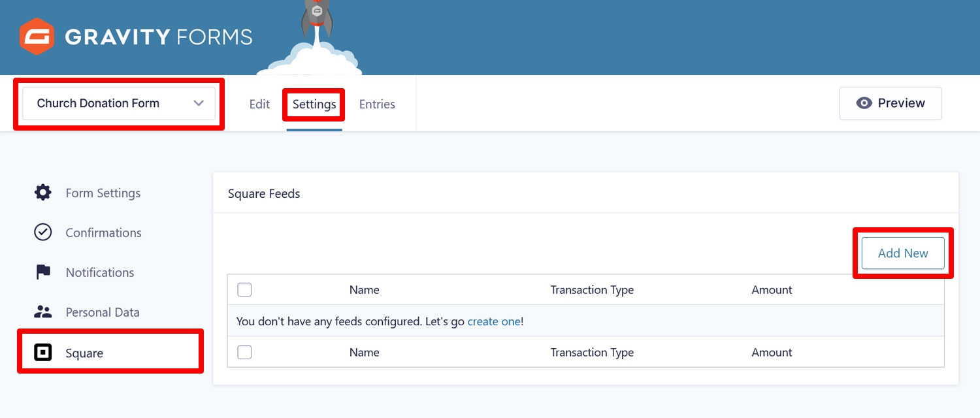The image size is (980, 418).
Task: Click the Preview button
Action: pos(890,103)
